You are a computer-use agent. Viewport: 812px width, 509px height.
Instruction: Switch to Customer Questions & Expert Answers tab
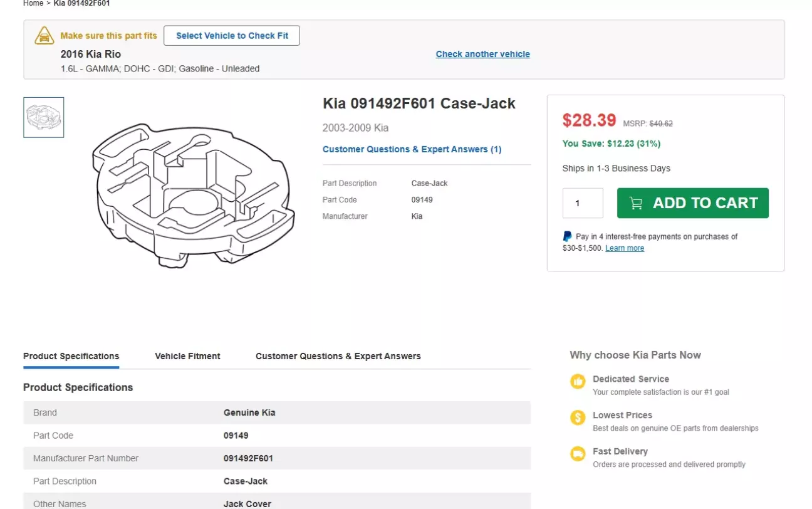click(x=338, y=356)
